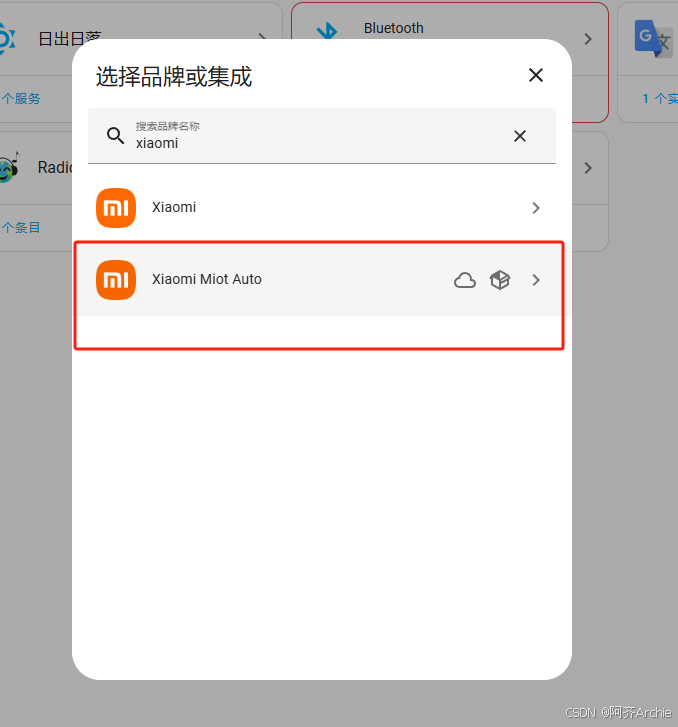Select the Xiaomi brand logo
This screenshot has height=727, width=678.
pos(116,208)
